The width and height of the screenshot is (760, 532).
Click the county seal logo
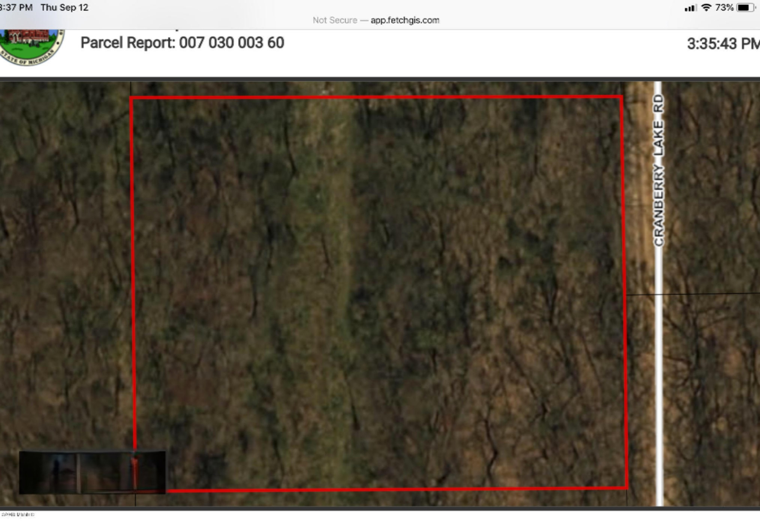(x=31, y=46)
